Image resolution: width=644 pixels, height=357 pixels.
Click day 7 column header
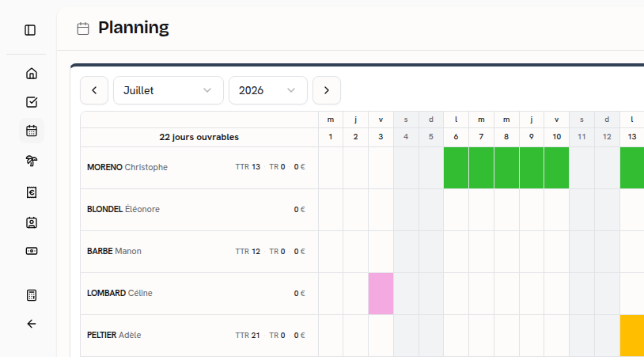(481, 137)
